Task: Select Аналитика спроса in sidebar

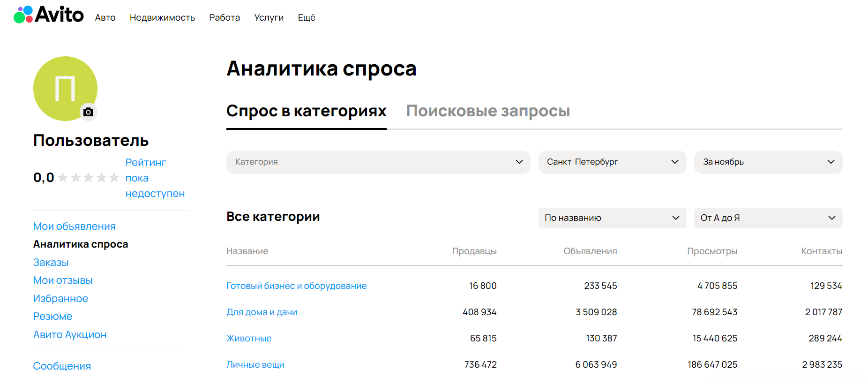Action: coord(81,244)
